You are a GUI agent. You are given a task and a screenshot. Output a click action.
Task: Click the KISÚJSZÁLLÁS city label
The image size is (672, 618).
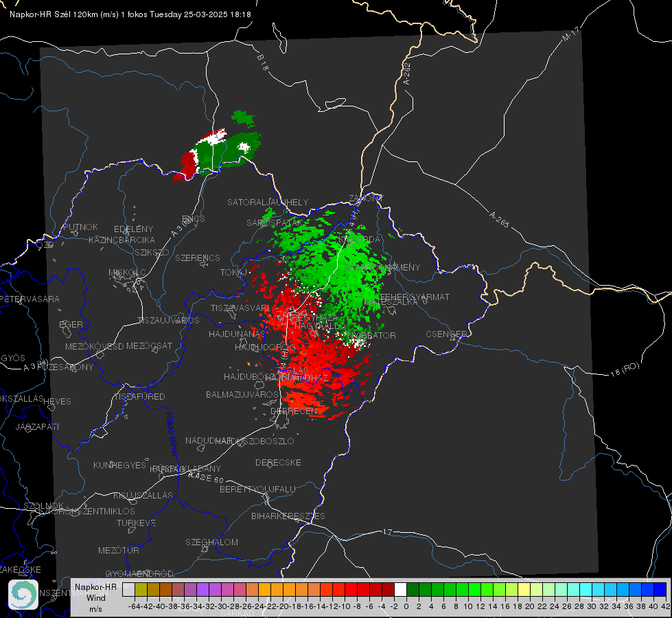tap(143, 495)
